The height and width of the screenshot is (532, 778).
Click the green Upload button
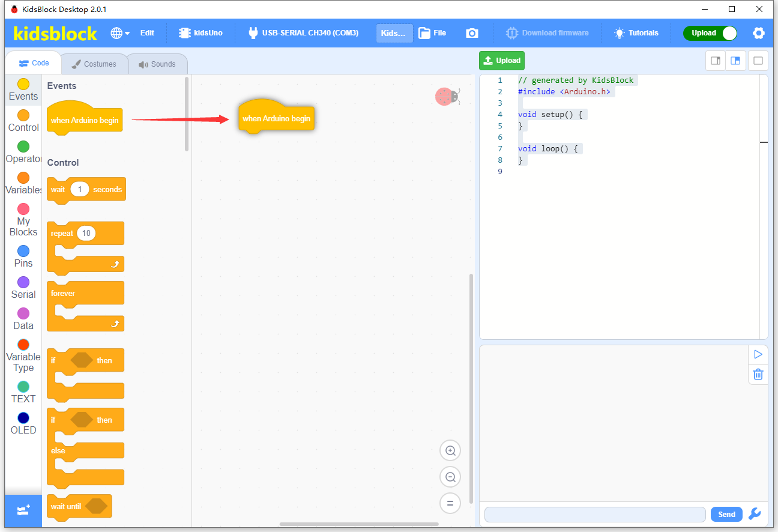(x=502, y=61)
